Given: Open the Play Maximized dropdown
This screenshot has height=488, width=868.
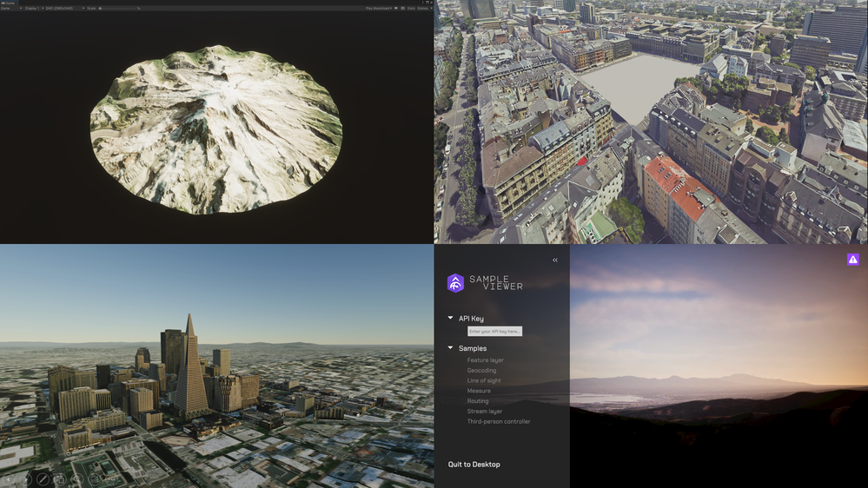Looking at the screenshot, I should (x=379, y=9).
